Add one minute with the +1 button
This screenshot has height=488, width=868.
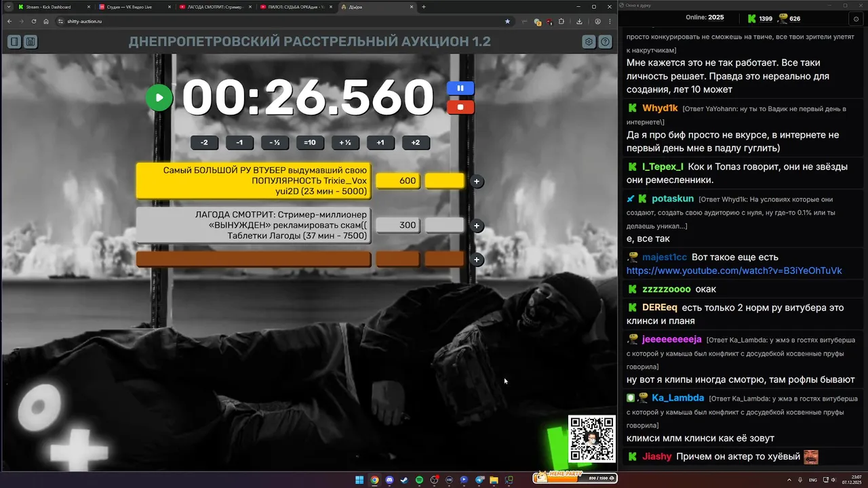[x=380, y=142]
